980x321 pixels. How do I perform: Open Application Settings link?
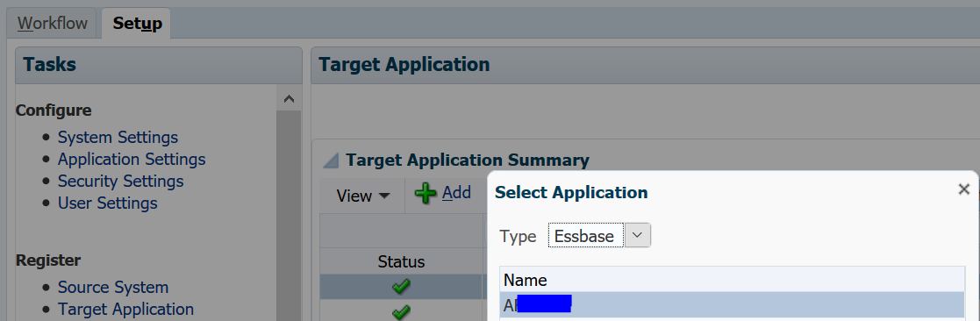132,160
